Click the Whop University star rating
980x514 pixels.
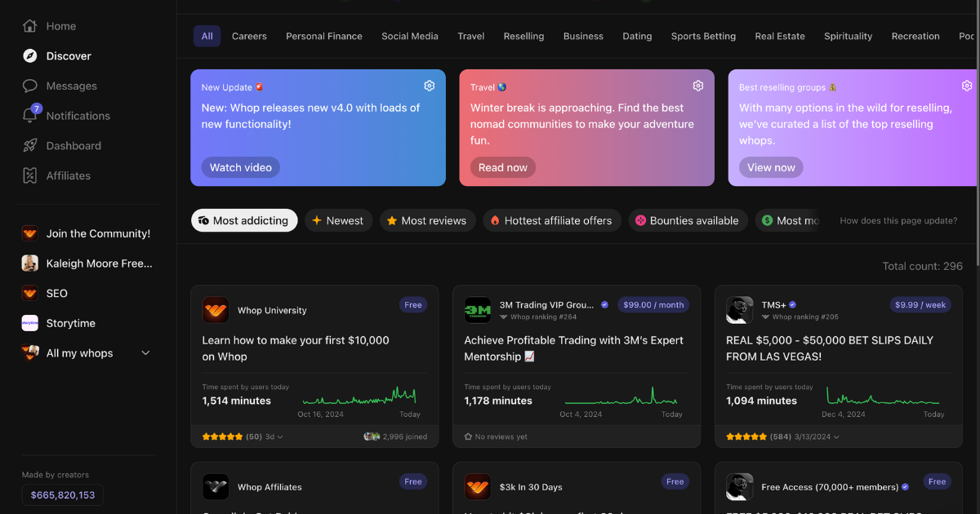click(222, 436)
